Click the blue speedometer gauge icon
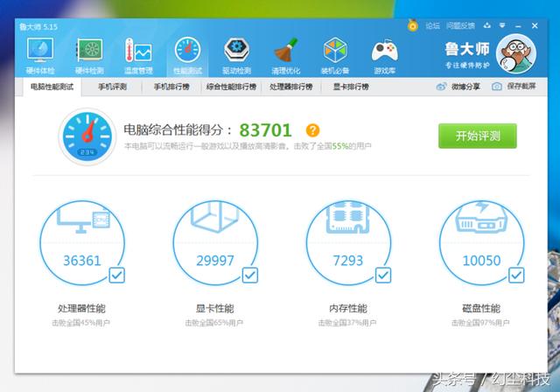 (x=87, y=136)
